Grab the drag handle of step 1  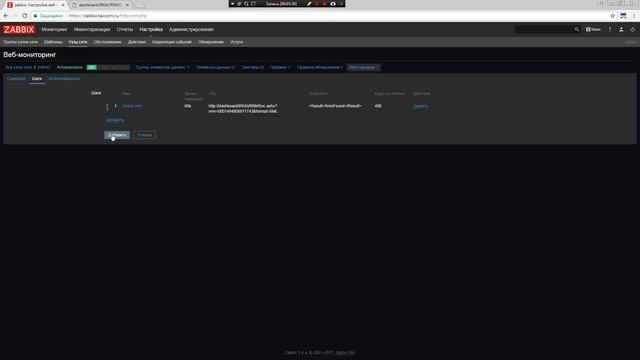point(107,107)
